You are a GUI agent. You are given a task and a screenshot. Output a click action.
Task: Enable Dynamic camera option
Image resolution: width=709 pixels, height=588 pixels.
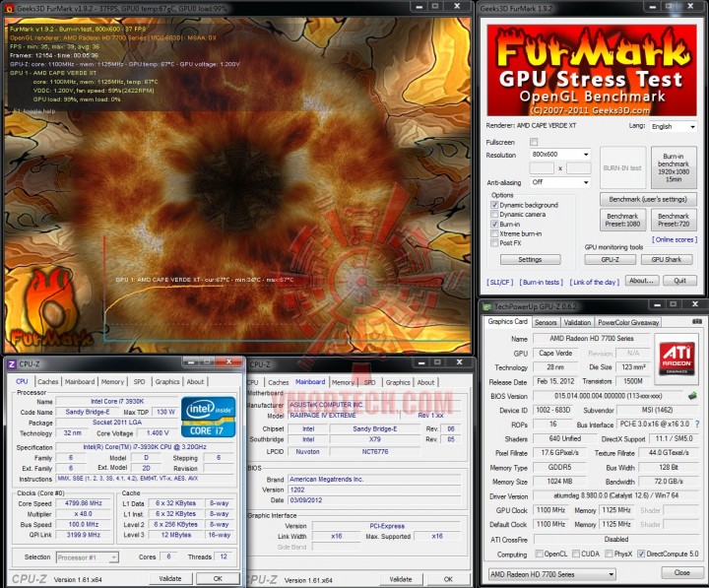pos(494,215)
